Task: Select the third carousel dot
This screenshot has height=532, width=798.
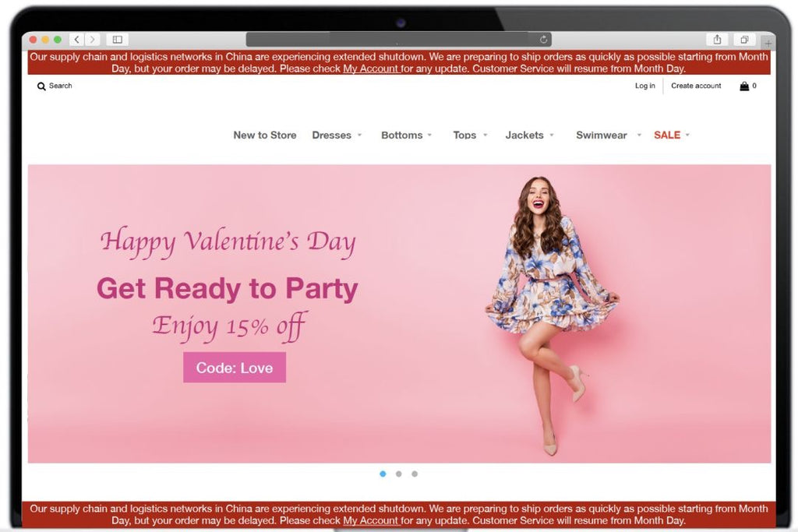Action: pyautogui.click(x=415, y=474)
